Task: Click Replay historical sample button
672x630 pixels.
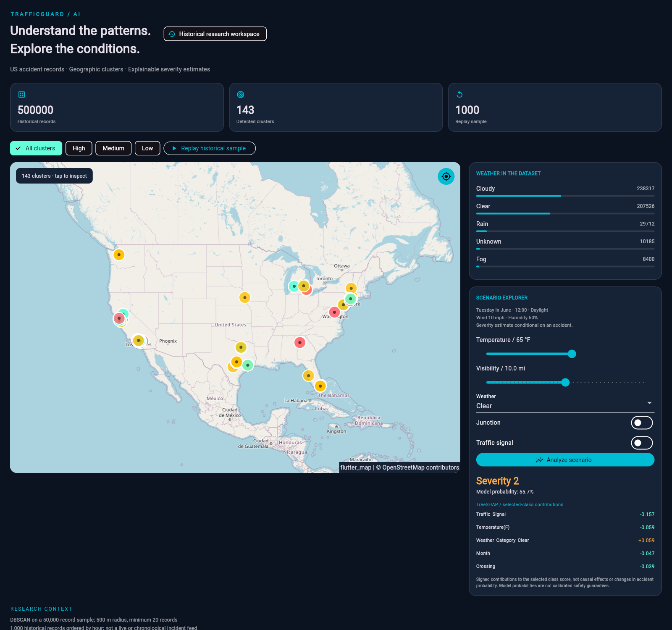Action: pos(210,148)
